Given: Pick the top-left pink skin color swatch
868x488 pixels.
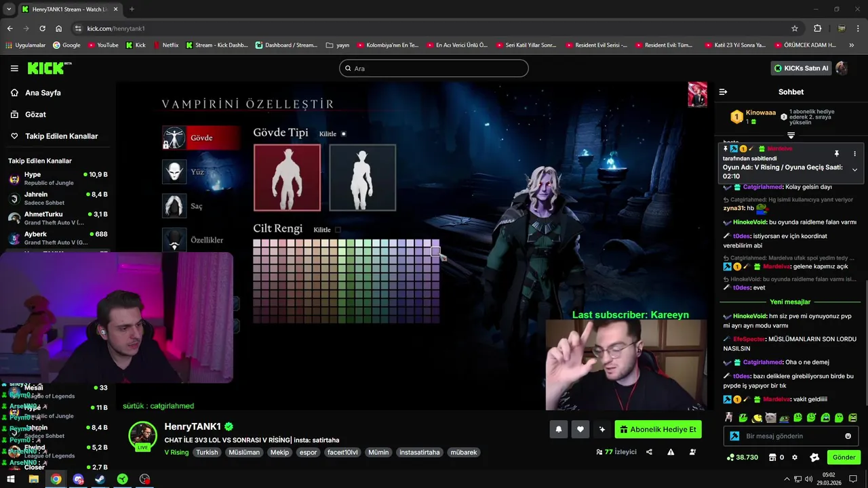Looking at the screenshot, I should point(257,243).
